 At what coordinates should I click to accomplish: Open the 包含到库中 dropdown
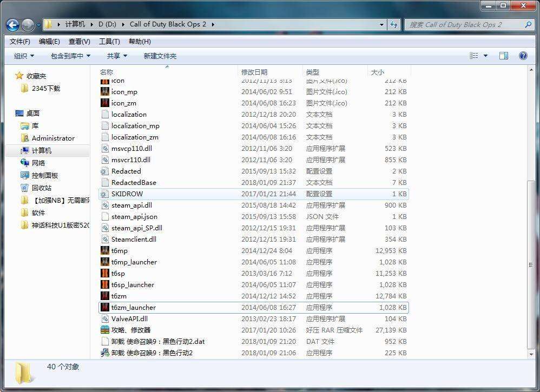(70, 56)
